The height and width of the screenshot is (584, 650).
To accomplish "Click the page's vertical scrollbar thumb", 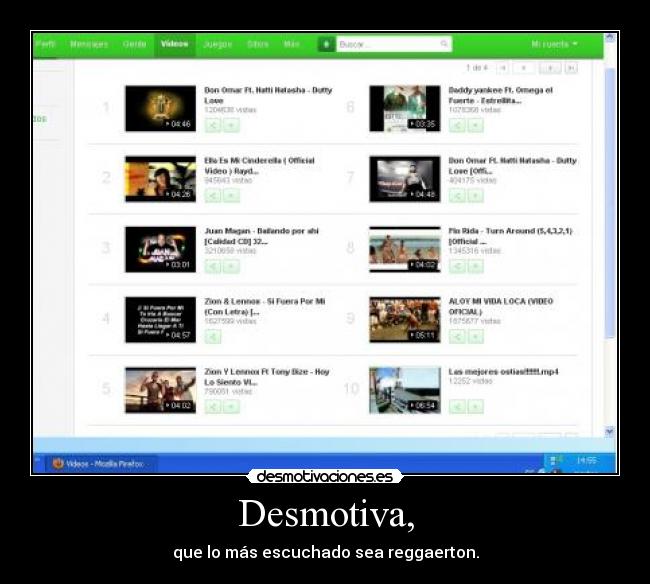I will [x=609, y=203].
